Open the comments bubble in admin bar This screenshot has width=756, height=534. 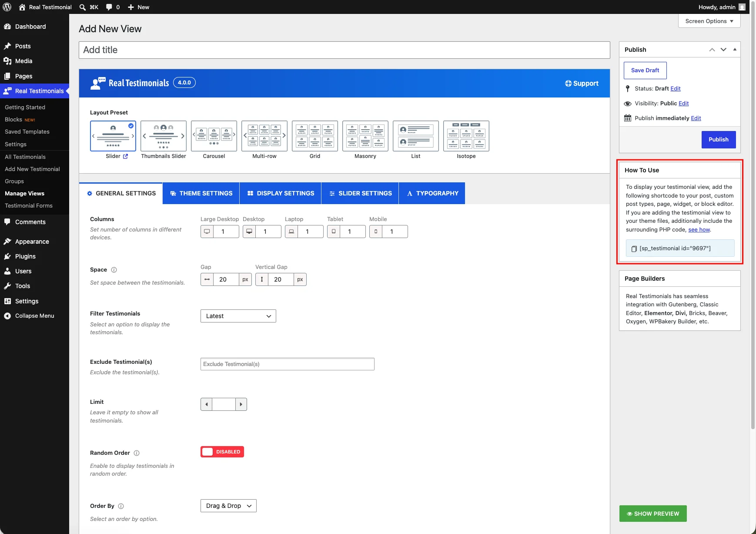pos(109,7)
